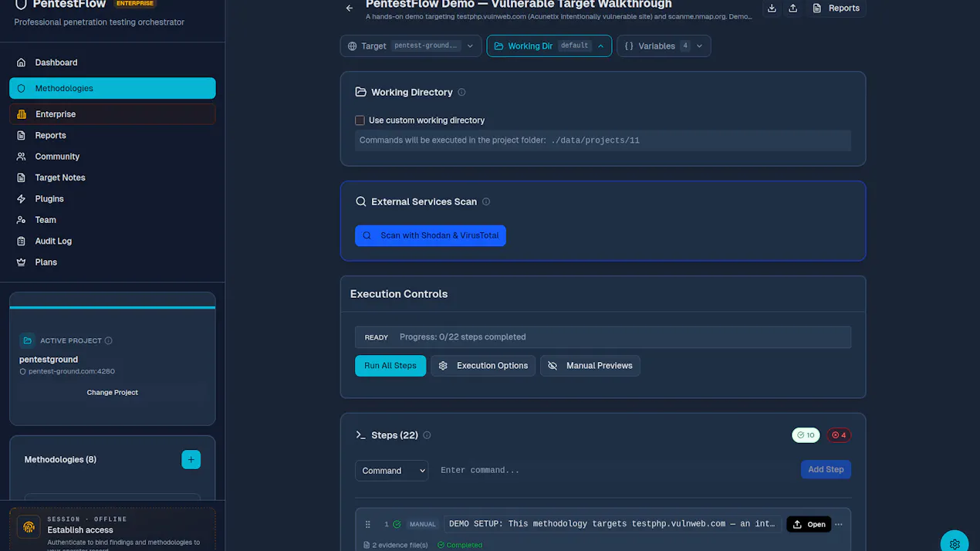Open Dashboard in the sidebar

(112, 63)
